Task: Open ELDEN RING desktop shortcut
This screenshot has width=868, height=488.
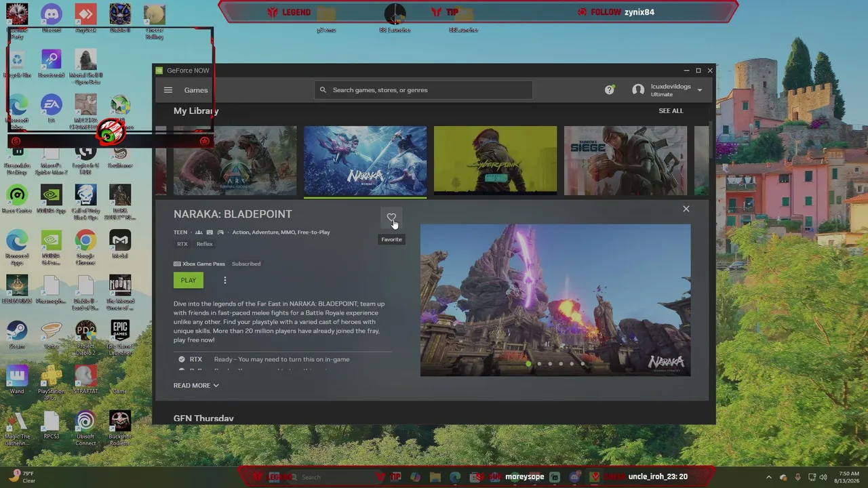Action: coord(17,290)
